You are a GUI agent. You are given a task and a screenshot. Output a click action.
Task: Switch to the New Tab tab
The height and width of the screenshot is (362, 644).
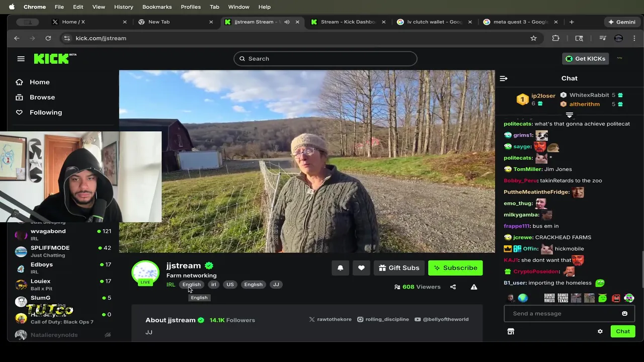pyautogui.click(x=176, y=22)
